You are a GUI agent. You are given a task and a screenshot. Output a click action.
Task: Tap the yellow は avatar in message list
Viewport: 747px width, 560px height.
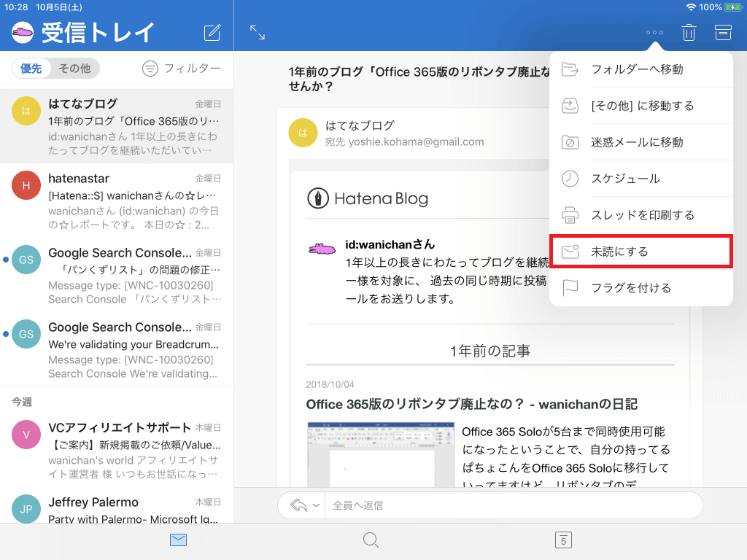pos(26,111)
